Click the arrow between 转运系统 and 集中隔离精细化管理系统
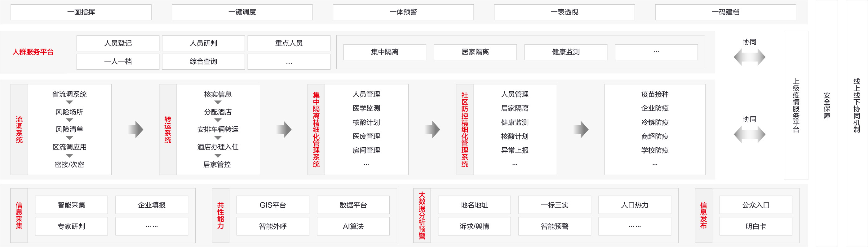This screenshot has height=247, width=868. [x=284, y=130]
